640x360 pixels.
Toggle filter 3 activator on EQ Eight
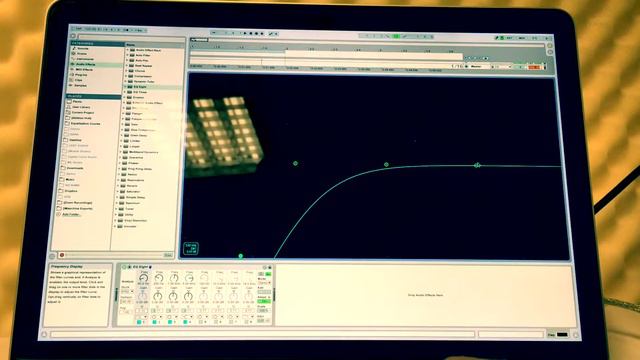tap(170, 322)
